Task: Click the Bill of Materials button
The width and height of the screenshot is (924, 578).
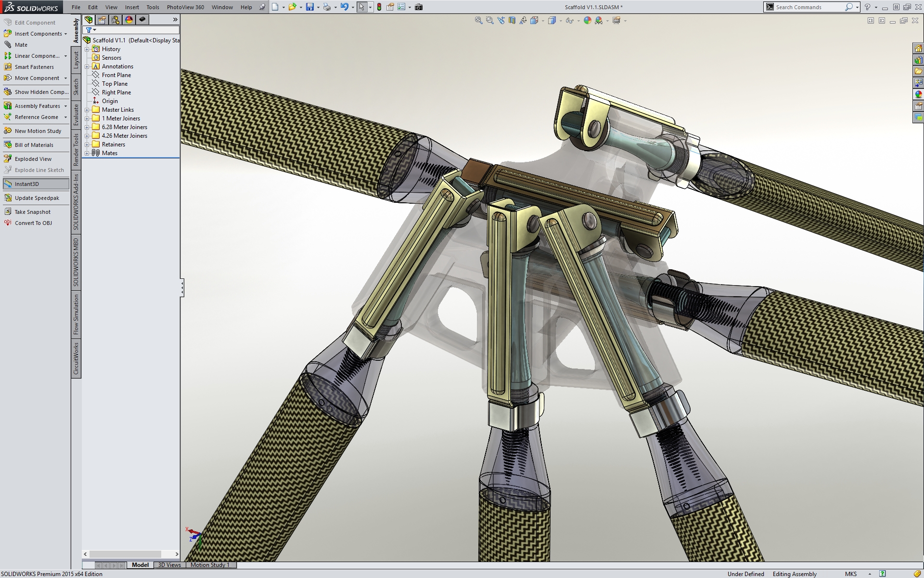Action: tap(34, 145)
